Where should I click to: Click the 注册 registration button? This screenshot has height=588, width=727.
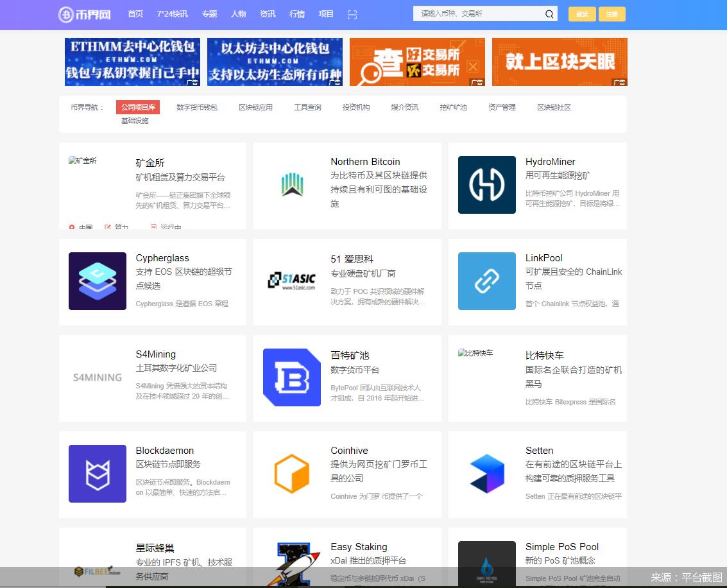pyautogui.click(x=612, y=13)
